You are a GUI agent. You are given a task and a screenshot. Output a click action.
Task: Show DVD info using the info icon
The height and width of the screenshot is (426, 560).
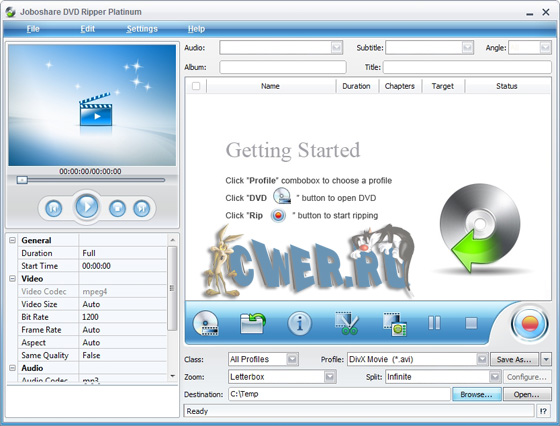point(299,324)
